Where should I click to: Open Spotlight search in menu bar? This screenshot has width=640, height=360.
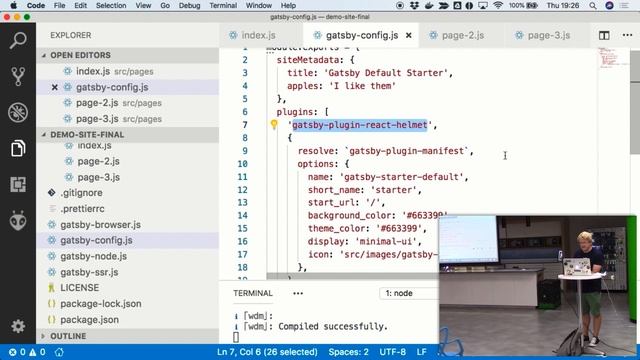(x=593, y=5)
